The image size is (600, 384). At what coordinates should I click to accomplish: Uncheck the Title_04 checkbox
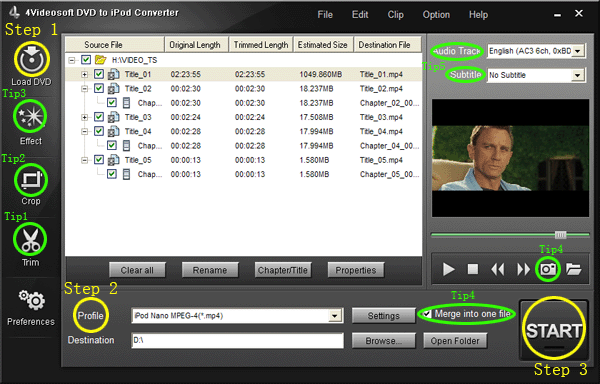(99, 131)
